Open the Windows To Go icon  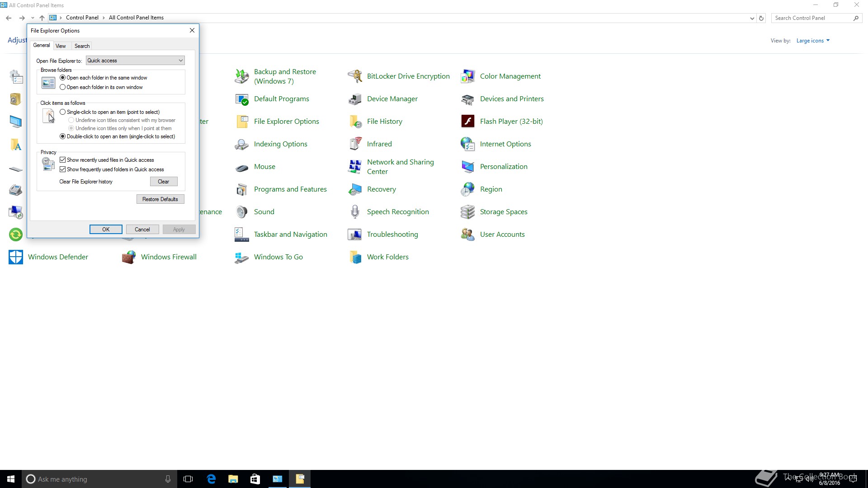(242, 257)
